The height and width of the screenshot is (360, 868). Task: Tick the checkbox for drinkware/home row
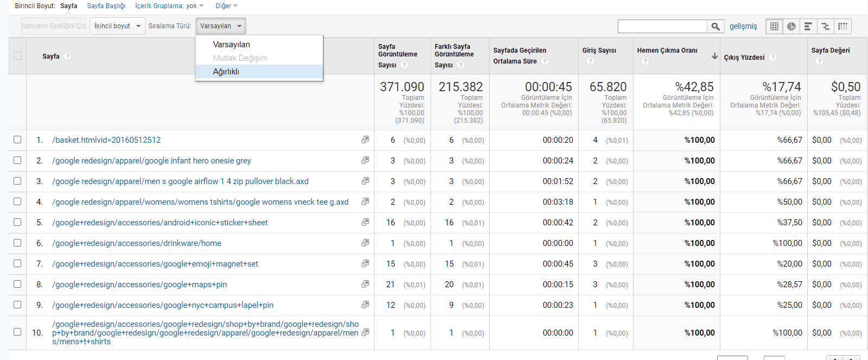point(17,243)
